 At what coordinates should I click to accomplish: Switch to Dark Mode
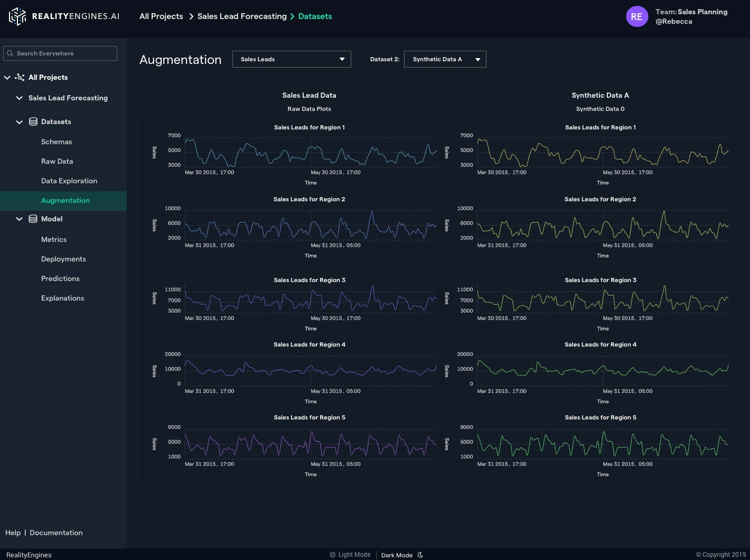[x=397, y=555]
